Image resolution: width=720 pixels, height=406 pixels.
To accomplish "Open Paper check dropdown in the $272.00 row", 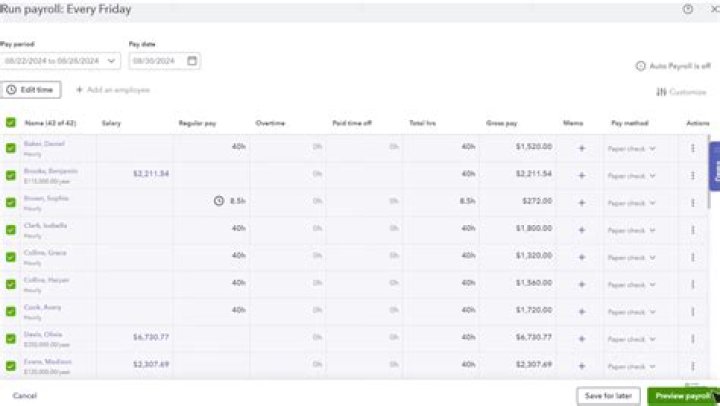I will pyautogui.click(x=631, y=203).
